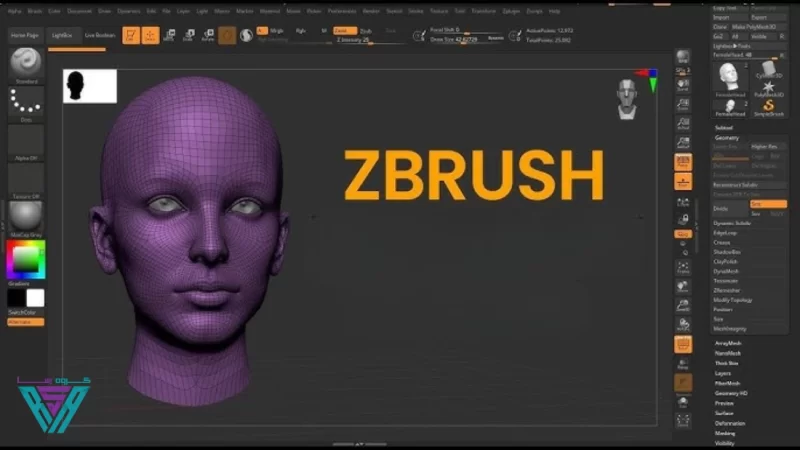The height and width of the screenshot is (450, 800).
Task: Expand the ArrayMesh subpalette
Action: click(x=728, y=343)
